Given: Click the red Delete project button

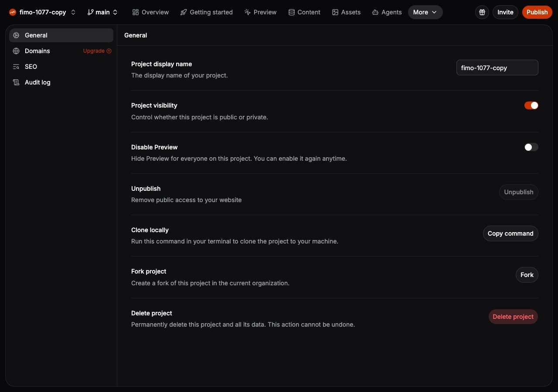Looking at the screenshot, I should pyautogui.click(x=513, y=317).
